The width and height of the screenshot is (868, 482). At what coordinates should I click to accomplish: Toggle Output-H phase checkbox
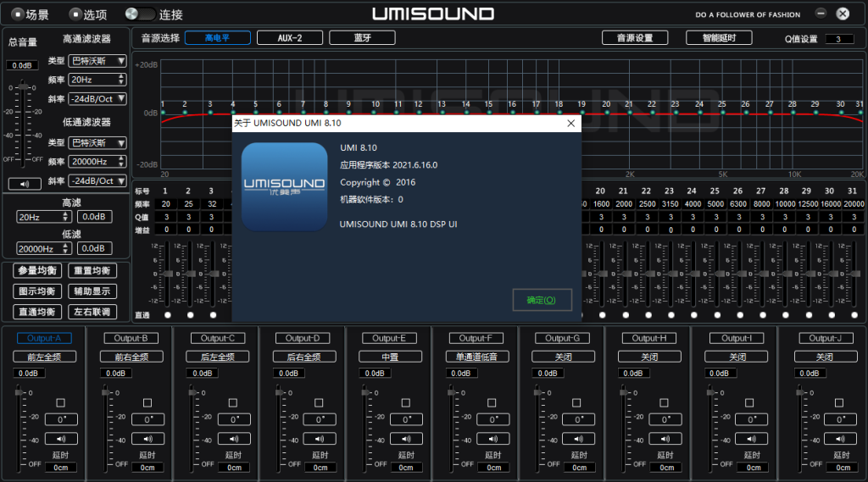[665, 403]
